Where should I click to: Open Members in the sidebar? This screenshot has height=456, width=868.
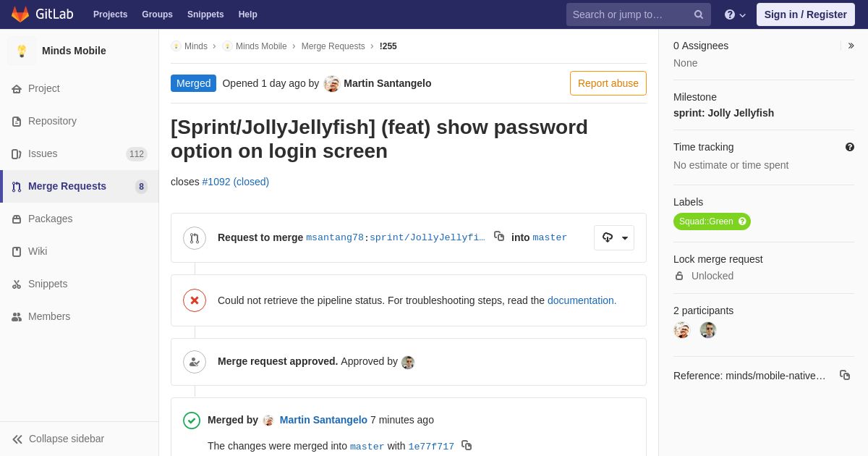pyautogui.click(x=80, y=316)
